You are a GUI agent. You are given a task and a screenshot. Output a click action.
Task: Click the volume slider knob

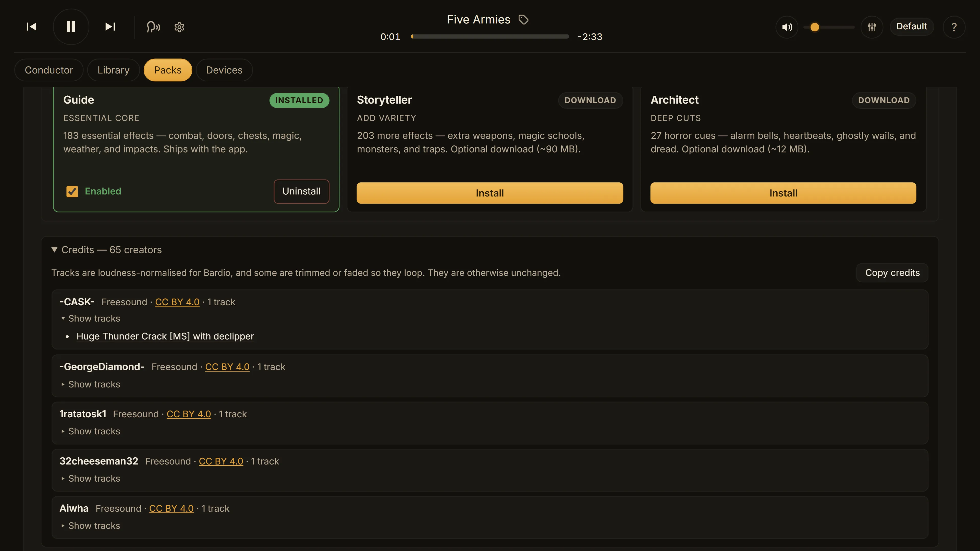coord(815,27)
